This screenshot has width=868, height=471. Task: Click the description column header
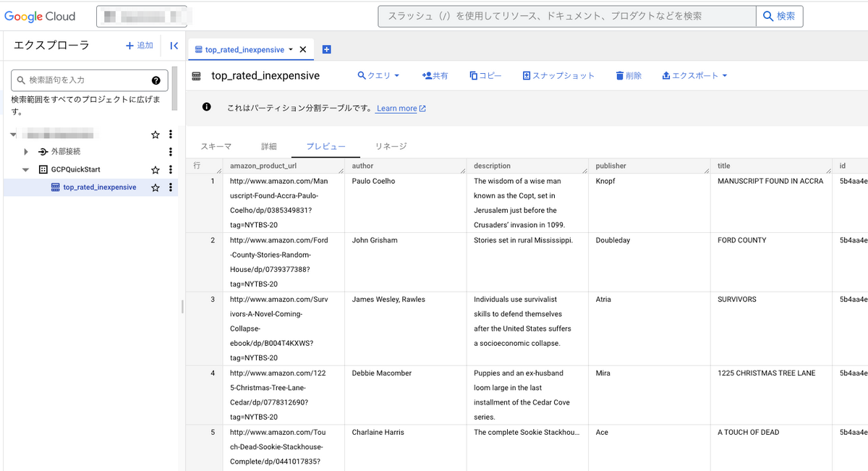tap(527, 166)
